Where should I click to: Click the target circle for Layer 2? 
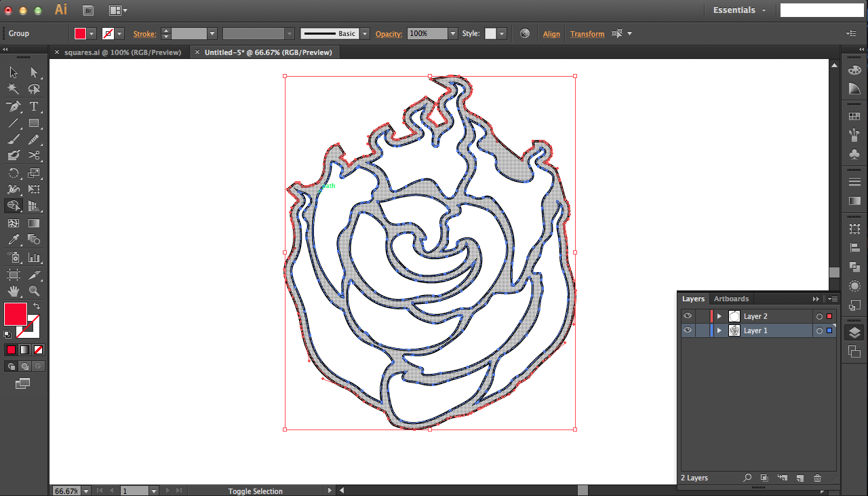click(x=819, y=316)
